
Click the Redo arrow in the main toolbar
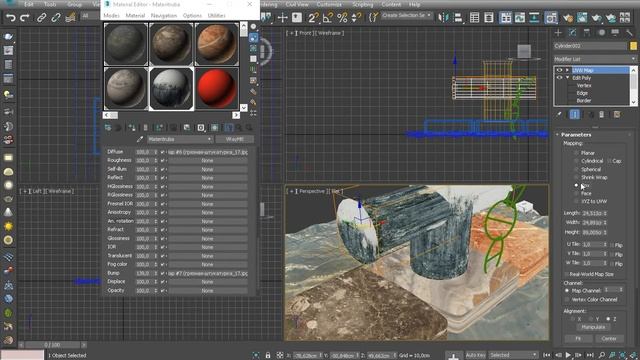pyautogui.click(x=25, y=18)
